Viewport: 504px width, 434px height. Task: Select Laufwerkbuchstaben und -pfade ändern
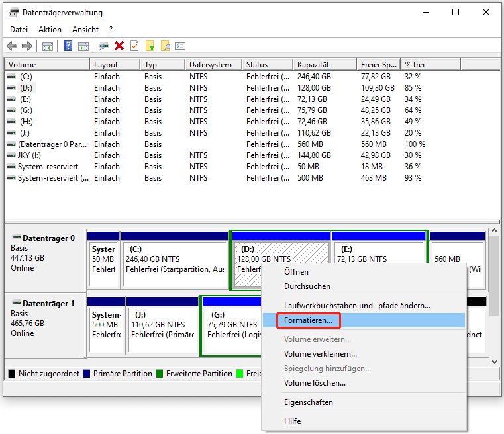point(364,306)
